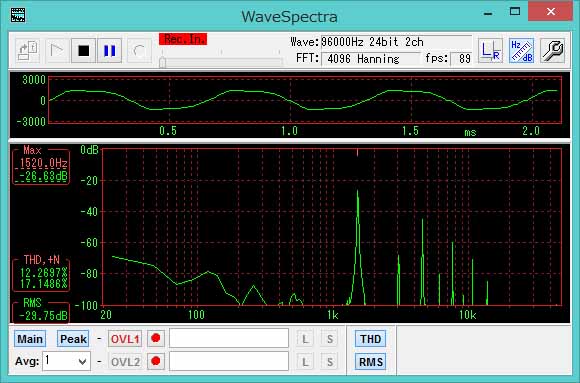Open settings with the wrench icon
The height and width of the screenshot is (383, 580).
coord(553,51)
